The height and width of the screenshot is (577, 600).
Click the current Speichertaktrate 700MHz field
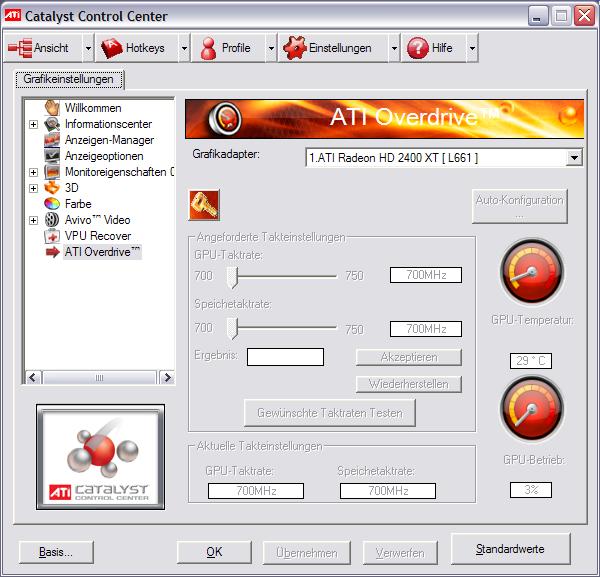(x=388, y=491)
